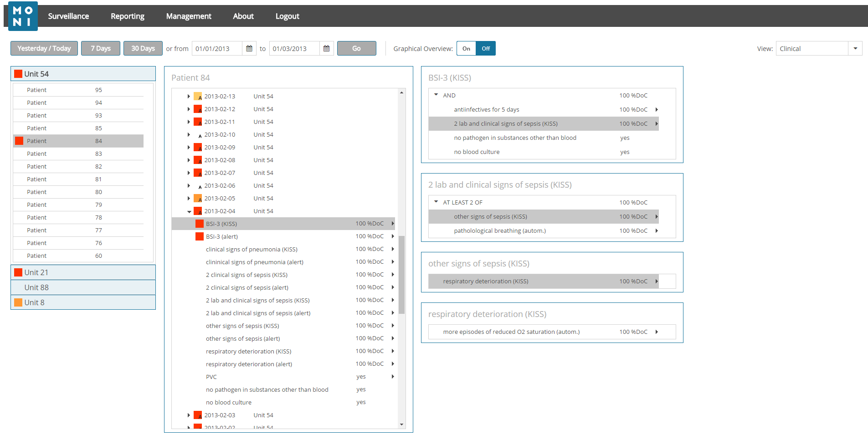Collapse the 2013-02-04 entry

click(x=189, y=211)
